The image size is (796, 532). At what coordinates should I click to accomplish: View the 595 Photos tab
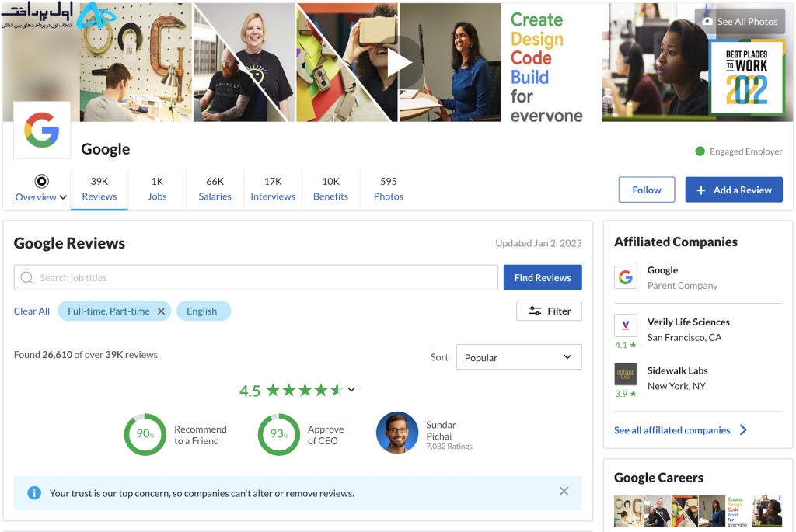click(389, 189)
